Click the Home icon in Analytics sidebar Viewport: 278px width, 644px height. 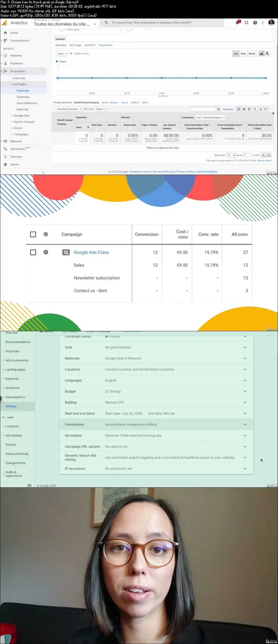point(5,33)
